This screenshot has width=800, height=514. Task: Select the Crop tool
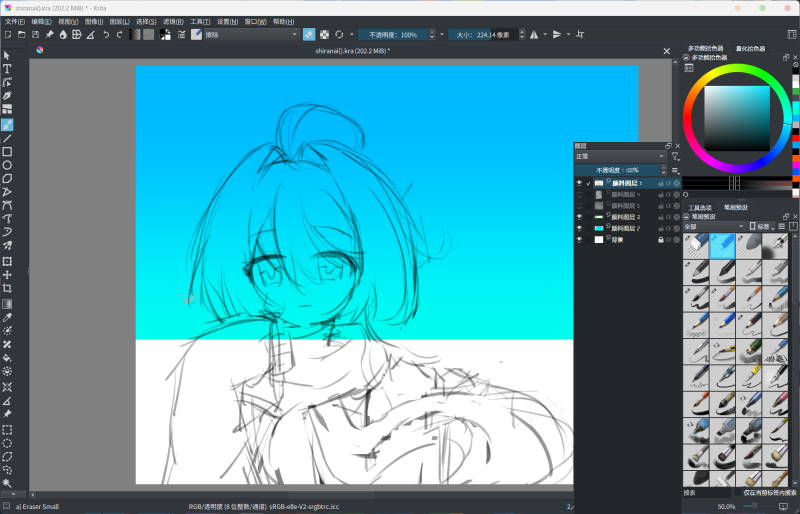click(7, 288)
